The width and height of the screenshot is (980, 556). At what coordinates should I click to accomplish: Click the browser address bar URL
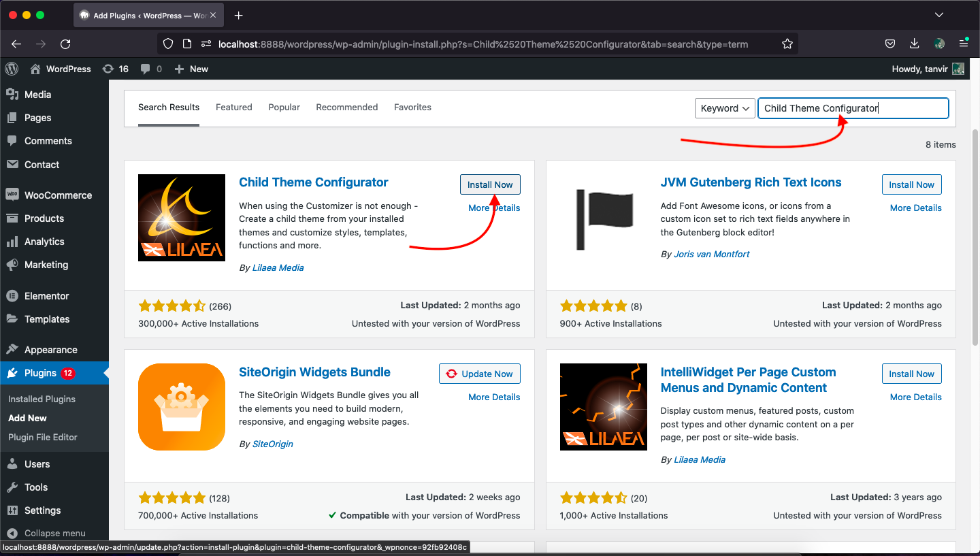pyautogui.click(x=483, y=44)
